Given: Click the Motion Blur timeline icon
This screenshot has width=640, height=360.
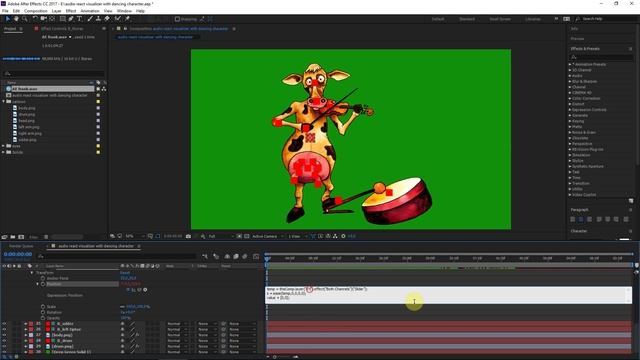Looking at the screenshot, I should [244, 256].
